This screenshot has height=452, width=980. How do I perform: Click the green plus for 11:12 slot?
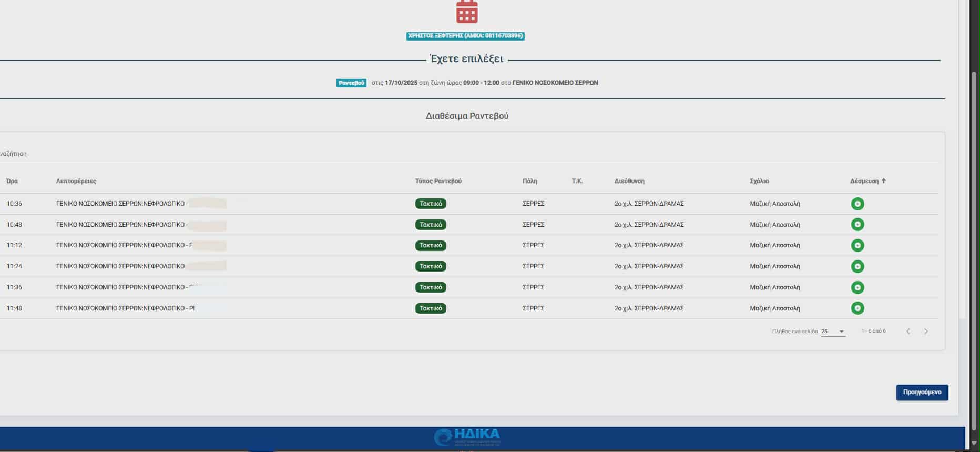[x=857, y=245]
